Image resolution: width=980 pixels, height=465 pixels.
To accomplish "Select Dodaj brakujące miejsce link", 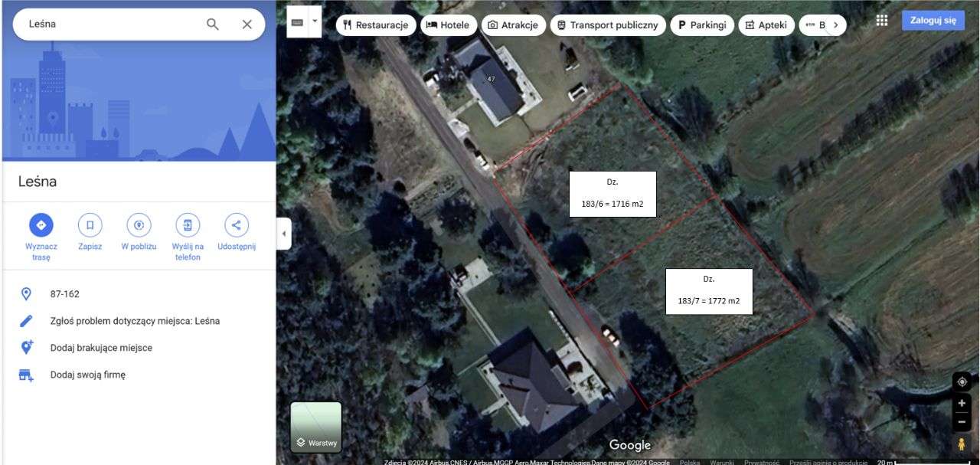I will (101, 348).
